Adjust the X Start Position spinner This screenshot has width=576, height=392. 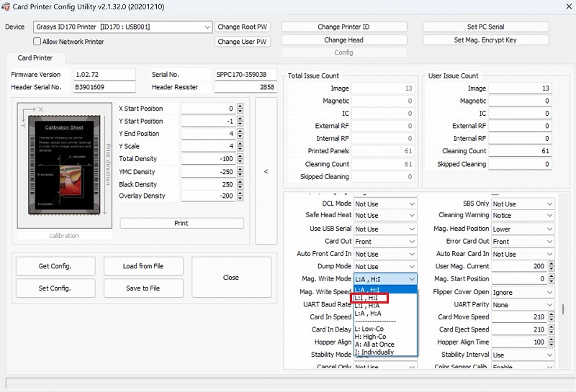pyautogui.click(x=240, y=109)
